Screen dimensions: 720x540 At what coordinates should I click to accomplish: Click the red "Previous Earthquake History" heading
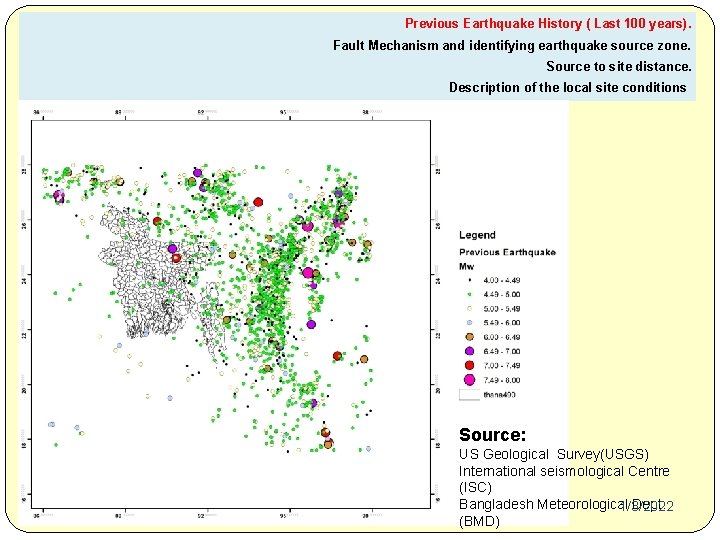point(548,23)
